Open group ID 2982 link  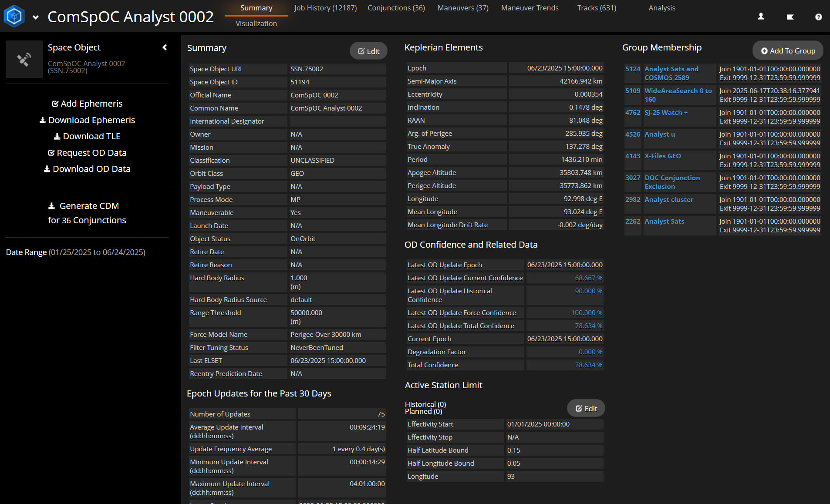(x=633, y=199)
